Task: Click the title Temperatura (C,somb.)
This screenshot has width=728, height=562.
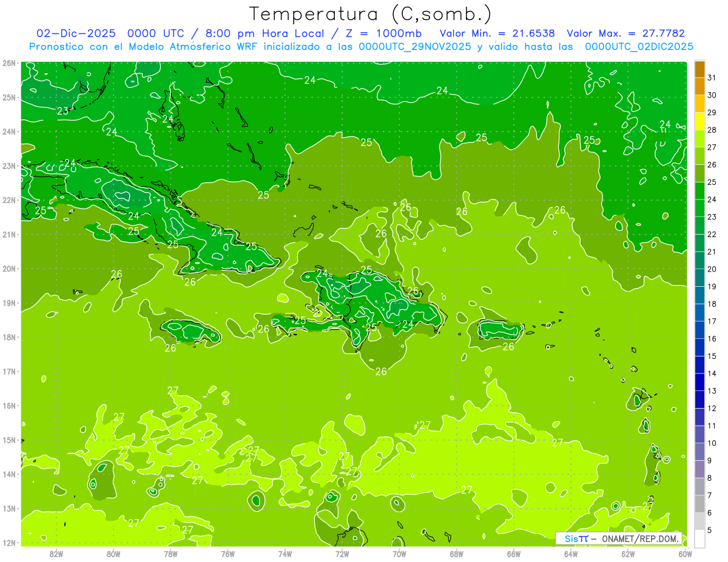Action: point(370,13)
